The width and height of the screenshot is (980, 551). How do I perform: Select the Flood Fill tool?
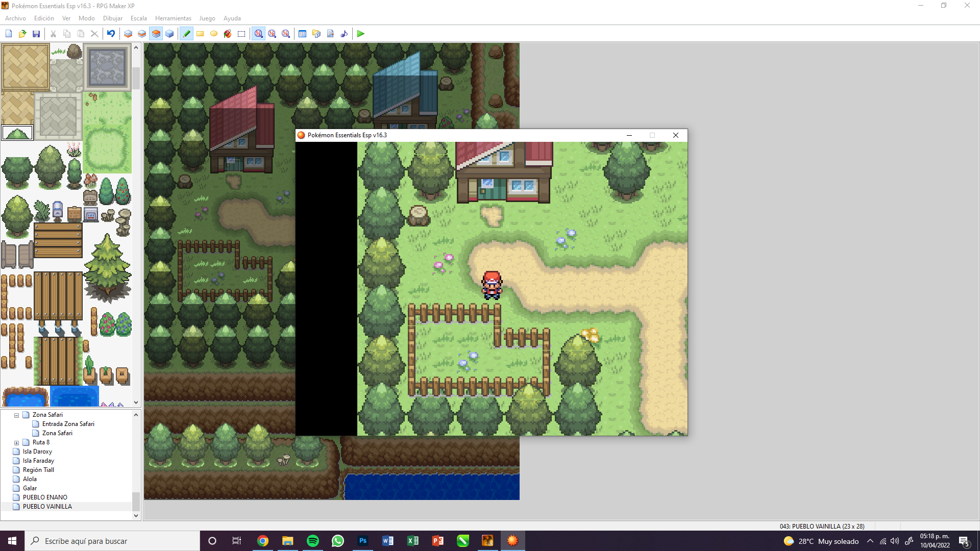[x=228, y=34]
